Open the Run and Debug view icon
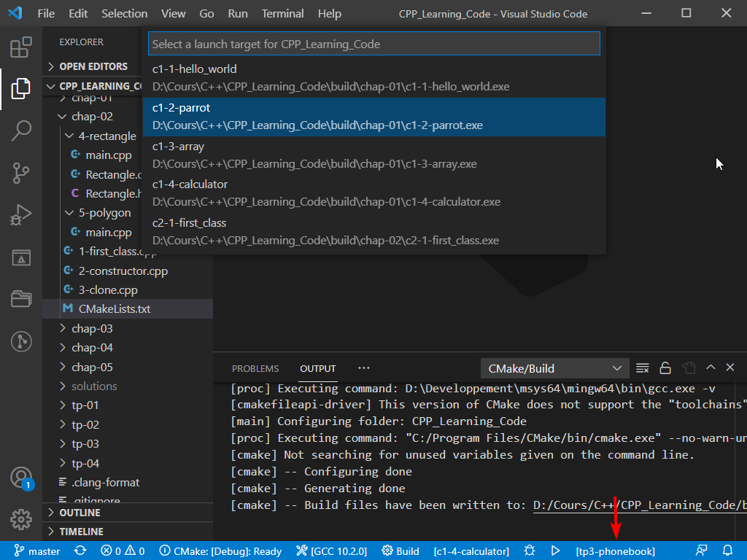Screen dimensions: 747x560 21,215
